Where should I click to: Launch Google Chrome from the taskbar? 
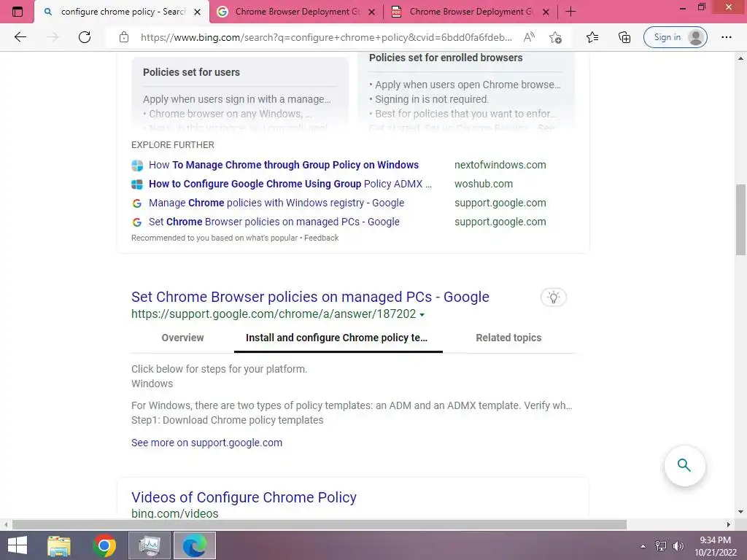[104, 545]
